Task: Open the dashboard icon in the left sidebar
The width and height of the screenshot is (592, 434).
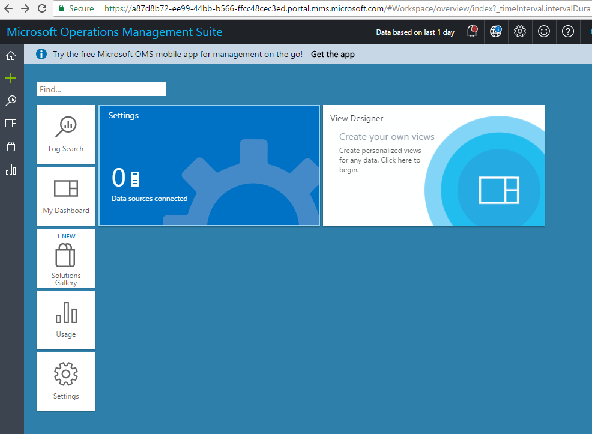Action: [11, 123]
